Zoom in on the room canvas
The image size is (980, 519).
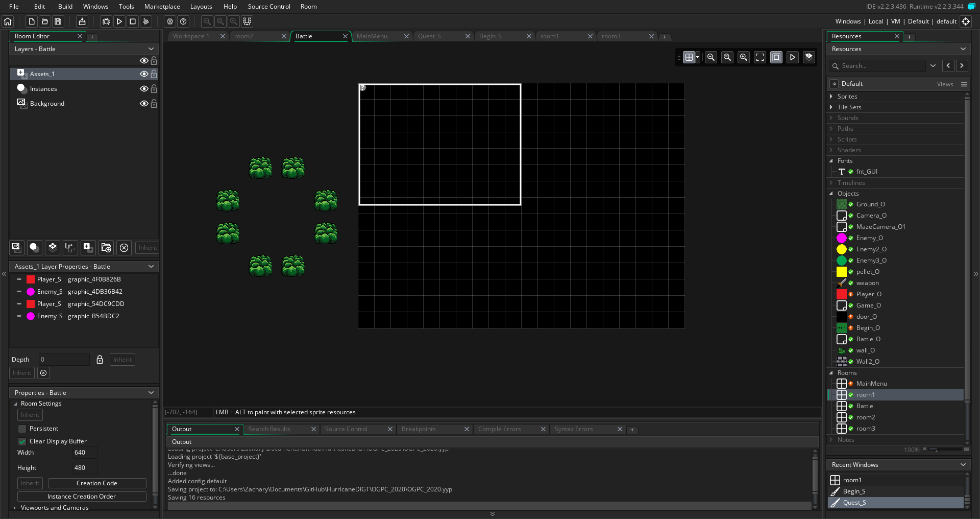coord(744,57)
